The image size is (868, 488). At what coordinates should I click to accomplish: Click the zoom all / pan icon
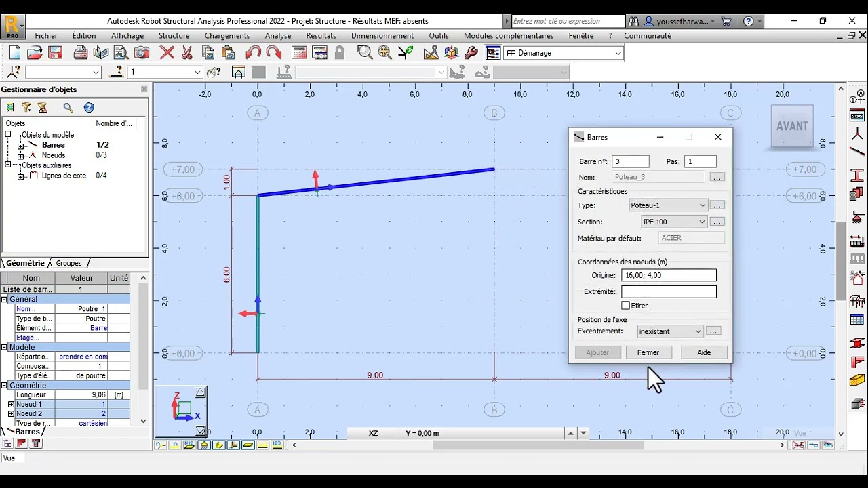pos(384,53)
